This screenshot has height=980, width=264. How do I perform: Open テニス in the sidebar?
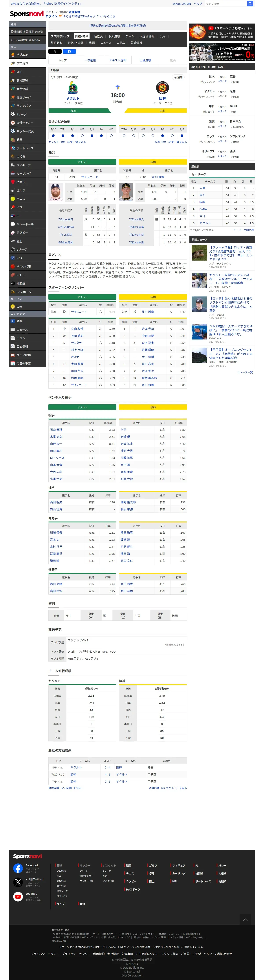coord(27,199)
